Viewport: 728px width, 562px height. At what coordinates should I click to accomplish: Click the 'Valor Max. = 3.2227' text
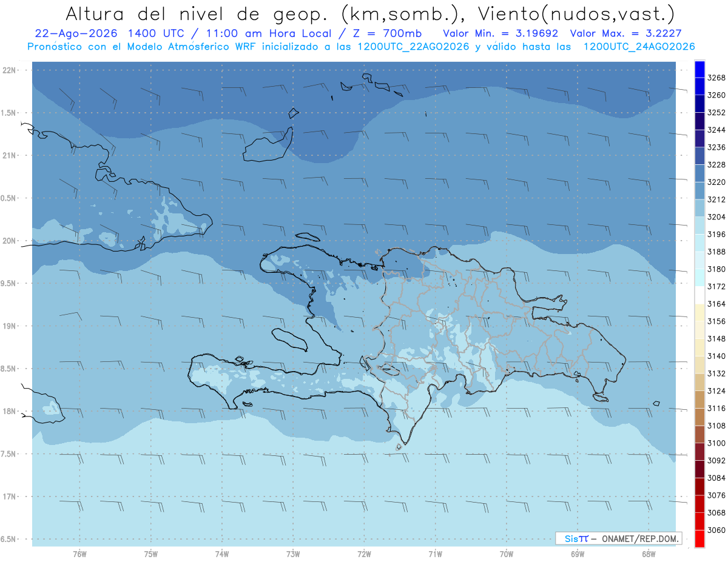(x=625, y=33)
